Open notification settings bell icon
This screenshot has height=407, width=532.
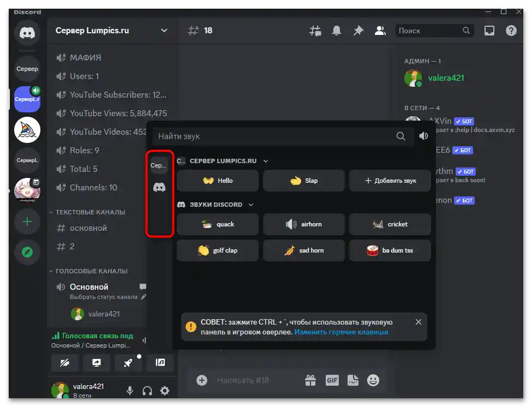337,31
